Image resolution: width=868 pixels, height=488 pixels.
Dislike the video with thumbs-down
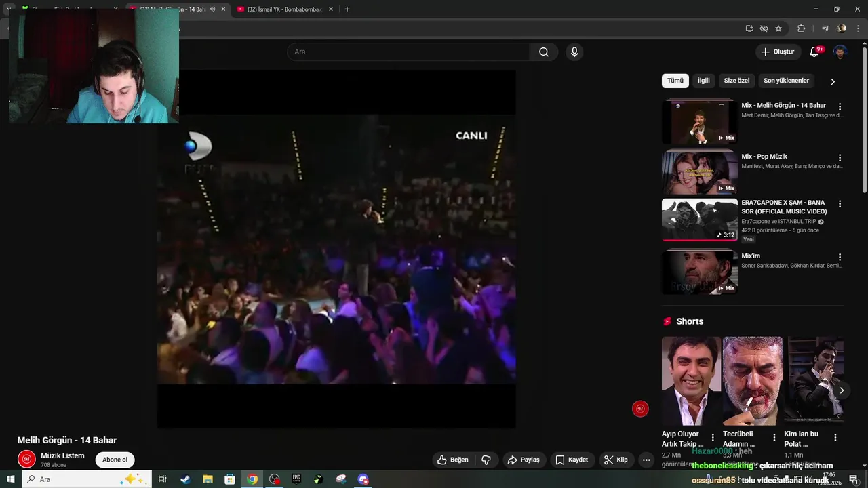point(486,460)
